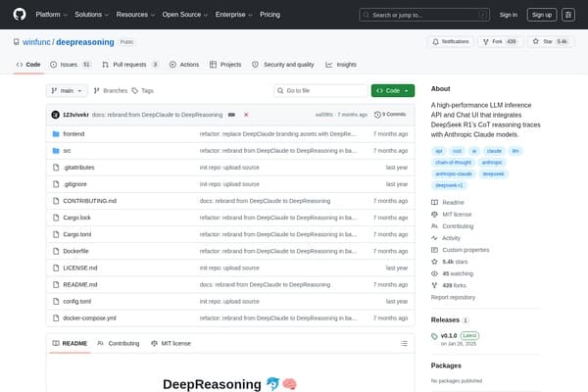This screenshot has width=588, height=392.
Task: Open the src folder
Action: pos(67,151)
